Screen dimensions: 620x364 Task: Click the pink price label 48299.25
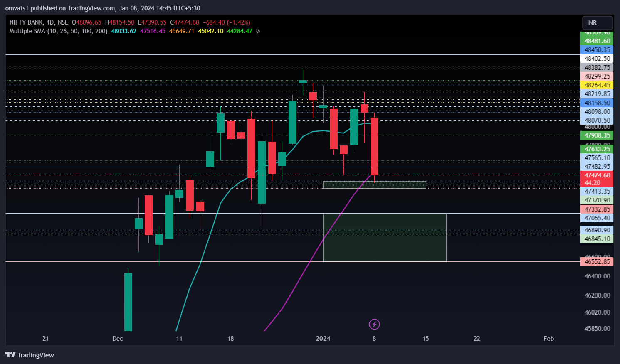(x=597, y=76)
